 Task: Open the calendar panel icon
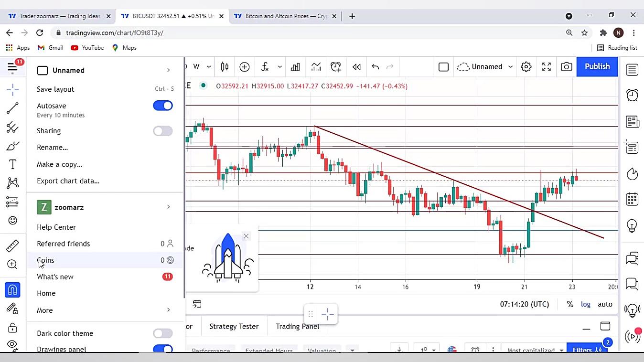coord(632,199)
